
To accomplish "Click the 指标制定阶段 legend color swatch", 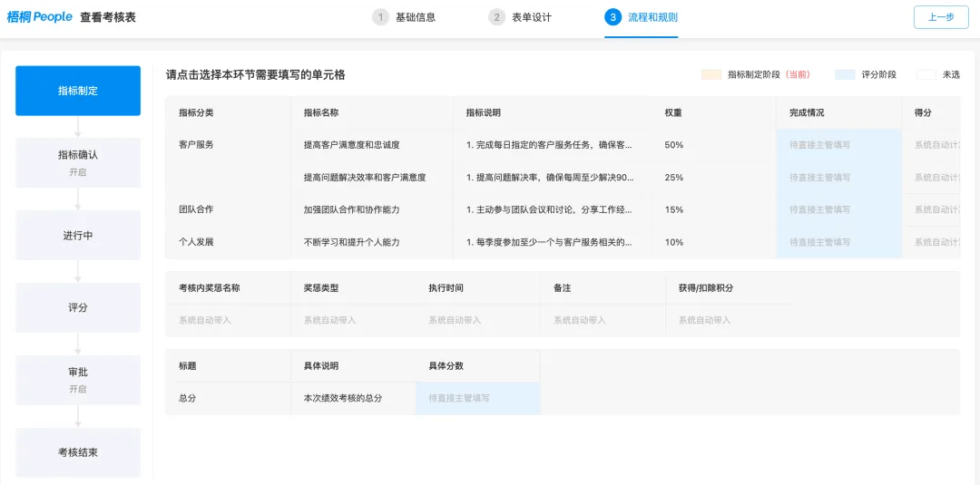I will pos(711,75).
